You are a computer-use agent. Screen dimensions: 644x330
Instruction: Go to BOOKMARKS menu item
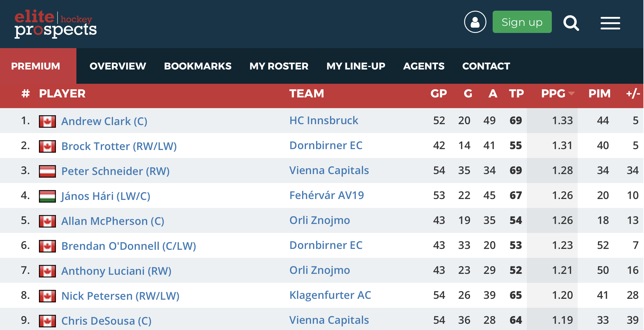click(197, 66)
